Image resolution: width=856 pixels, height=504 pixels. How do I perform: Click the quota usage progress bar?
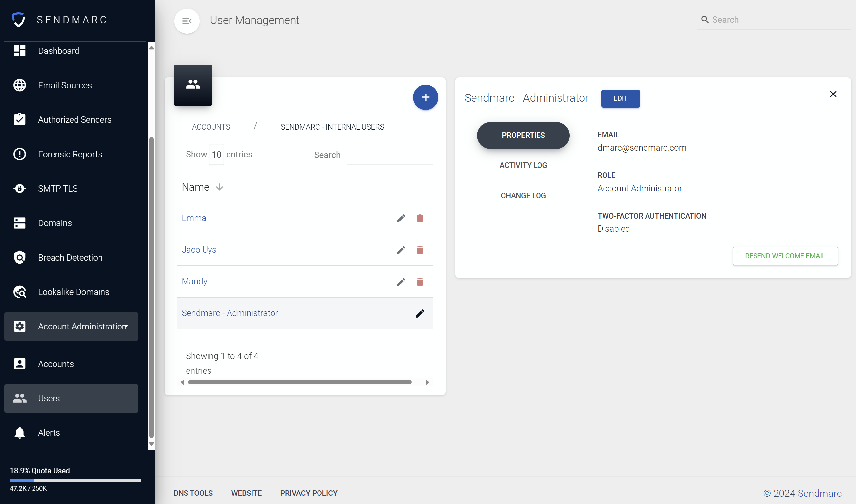pos(75,480)
